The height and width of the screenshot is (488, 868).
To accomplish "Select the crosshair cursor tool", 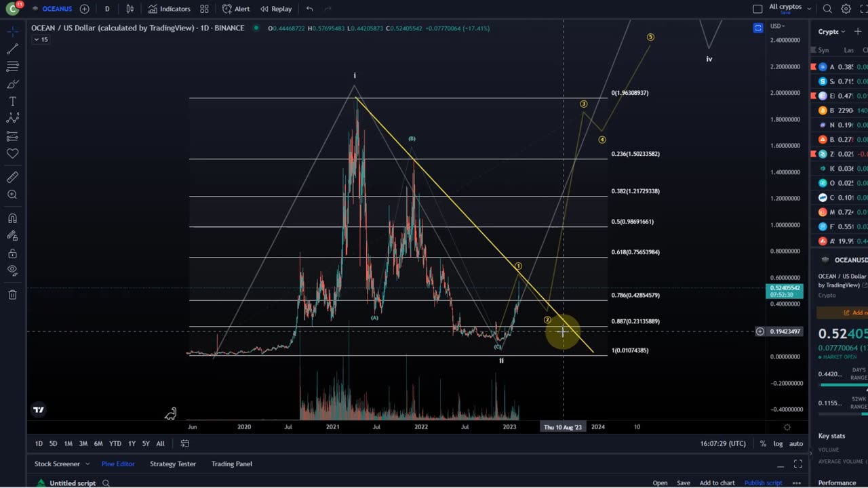I will [12, 32].
